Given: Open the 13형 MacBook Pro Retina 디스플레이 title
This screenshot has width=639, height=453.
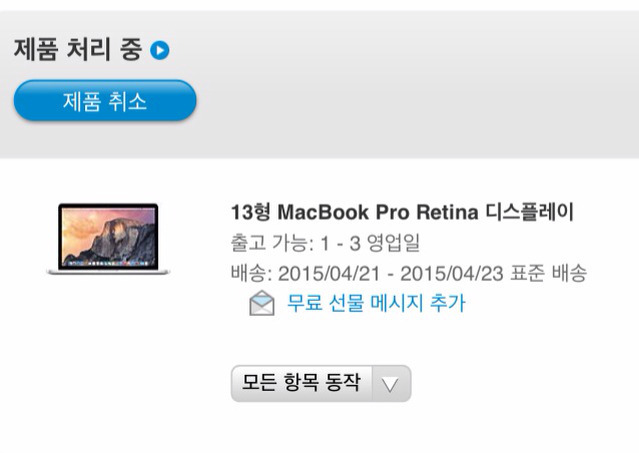Looking at the screenshot, I should (x=403, y=212).
